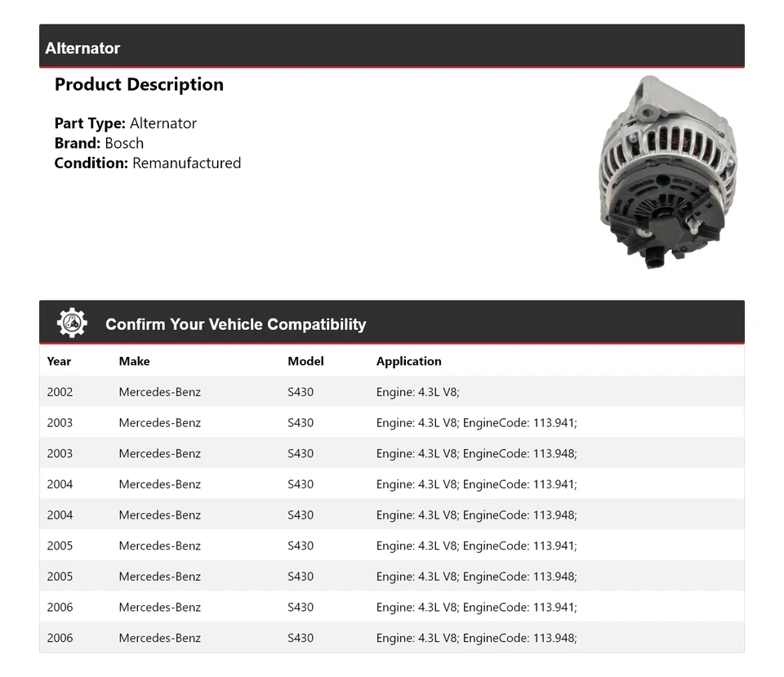Sort by the Year column header
The height and width of the screenshot is (677, 784).
(x=59, y=361)
